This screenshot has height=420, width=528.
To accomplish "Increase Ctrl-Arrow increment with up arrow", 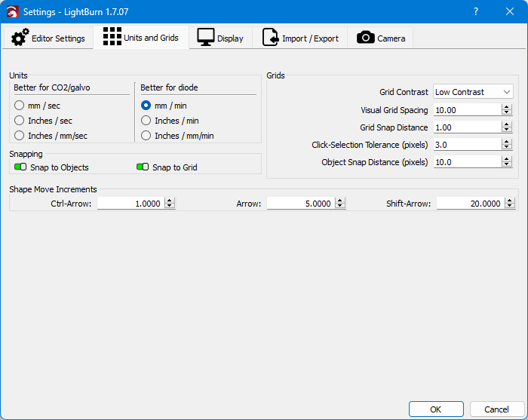I will coord(170,201).
